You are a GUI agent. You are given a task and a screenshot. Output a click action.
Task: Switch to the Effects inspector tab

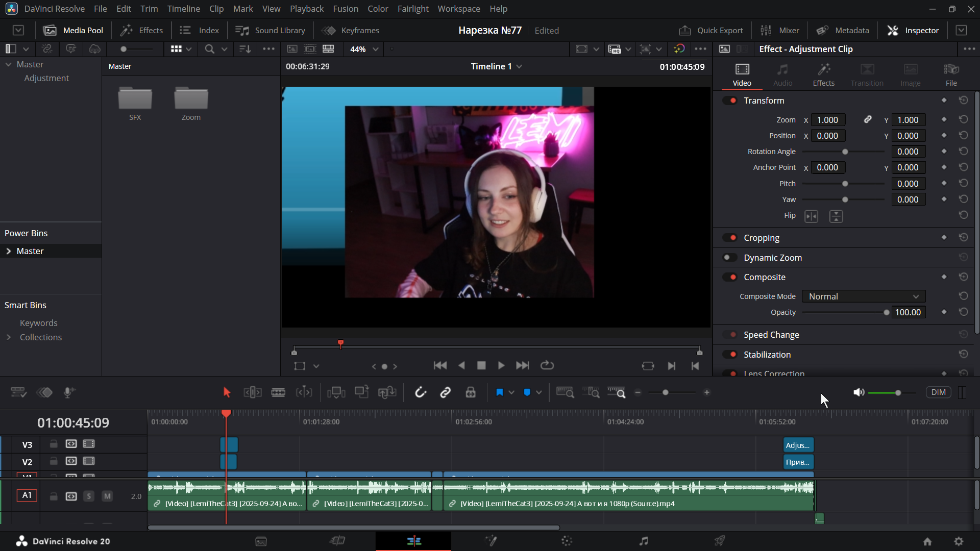coord(823,74)
